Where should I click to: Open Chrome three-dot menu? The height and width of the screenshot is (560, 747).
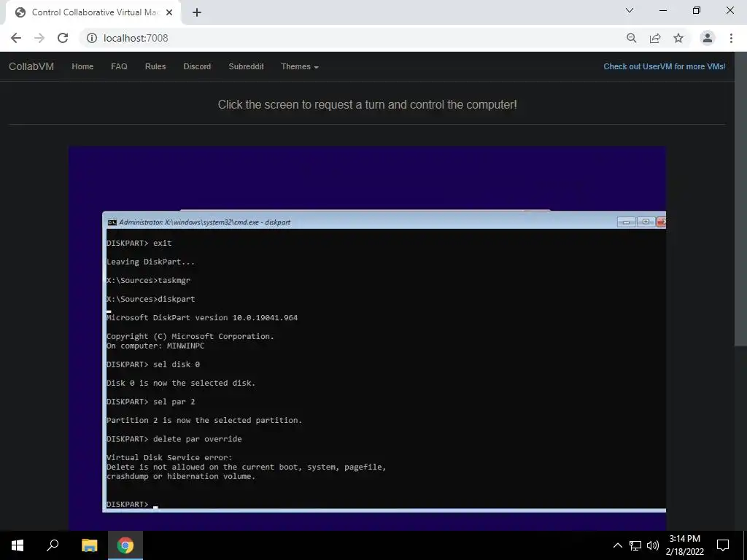731,38
